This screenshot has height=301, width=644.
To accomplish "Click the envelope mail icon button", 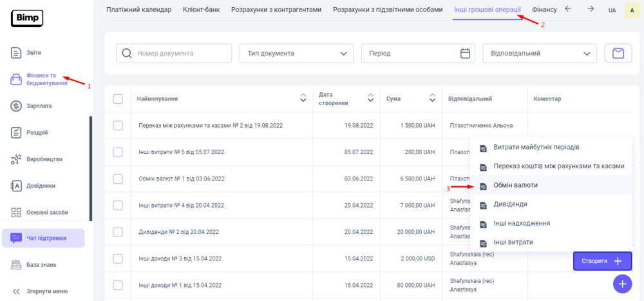I will click(x=618, y=53).
